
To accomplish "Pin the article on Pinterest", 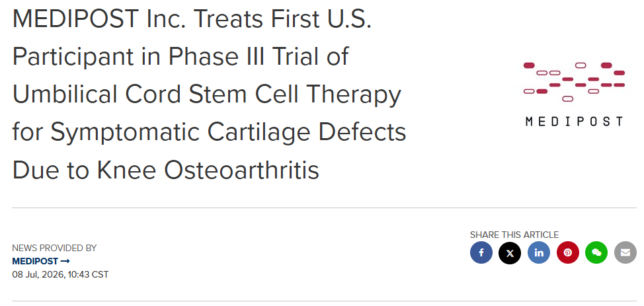I will [x=567, y=252].
